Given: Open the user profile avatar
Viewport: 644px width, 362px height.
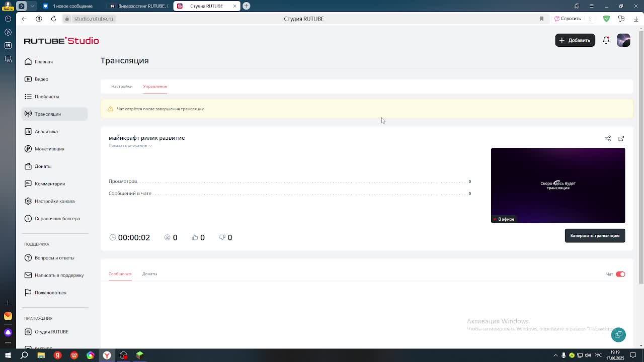Looking at the screenshot, I should click(623, 40).
